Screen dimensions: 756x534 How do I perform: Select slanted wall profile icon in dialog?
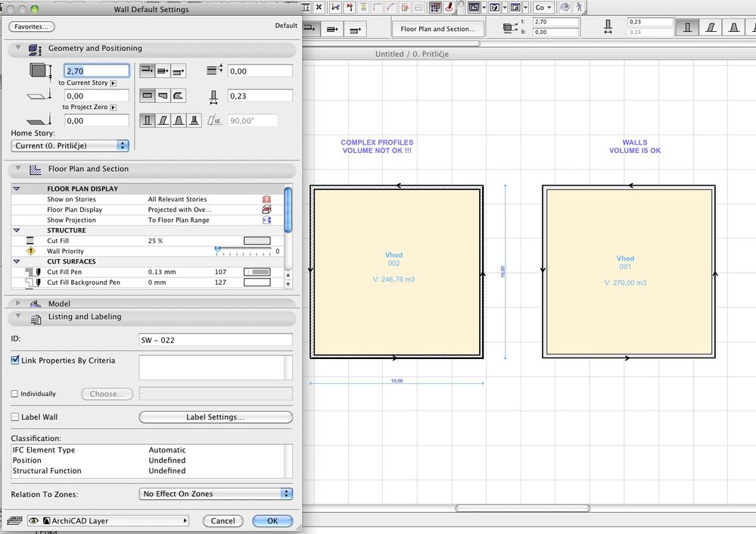[163, 120]
